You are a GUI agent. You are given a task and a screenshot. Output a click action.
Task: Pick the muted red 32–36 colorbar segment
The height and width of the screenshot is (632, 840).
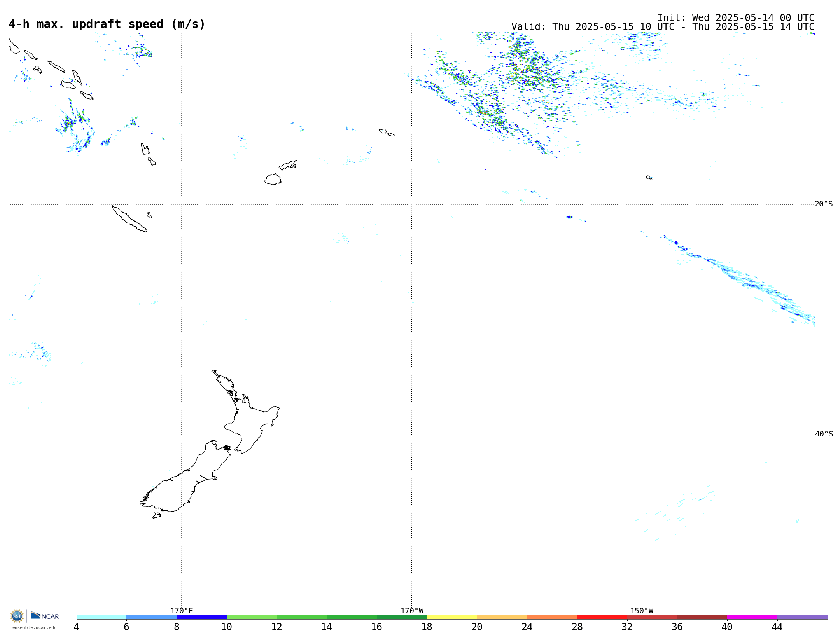tap(652, 617)
